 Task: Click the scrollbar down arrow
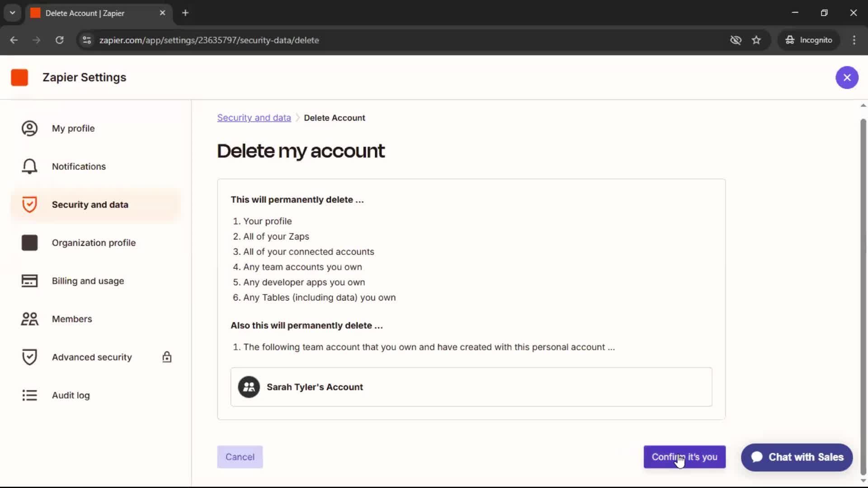(x=863, y=480)
